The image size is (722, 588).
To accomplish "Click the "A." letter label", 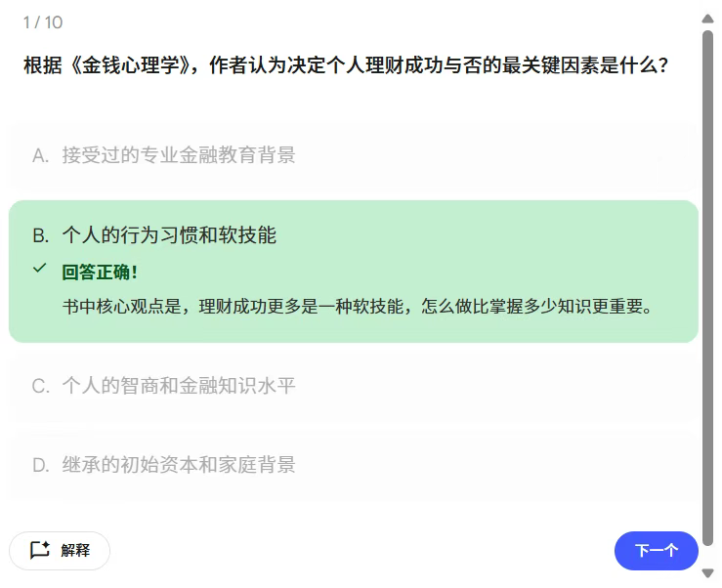I will (40, 155).
